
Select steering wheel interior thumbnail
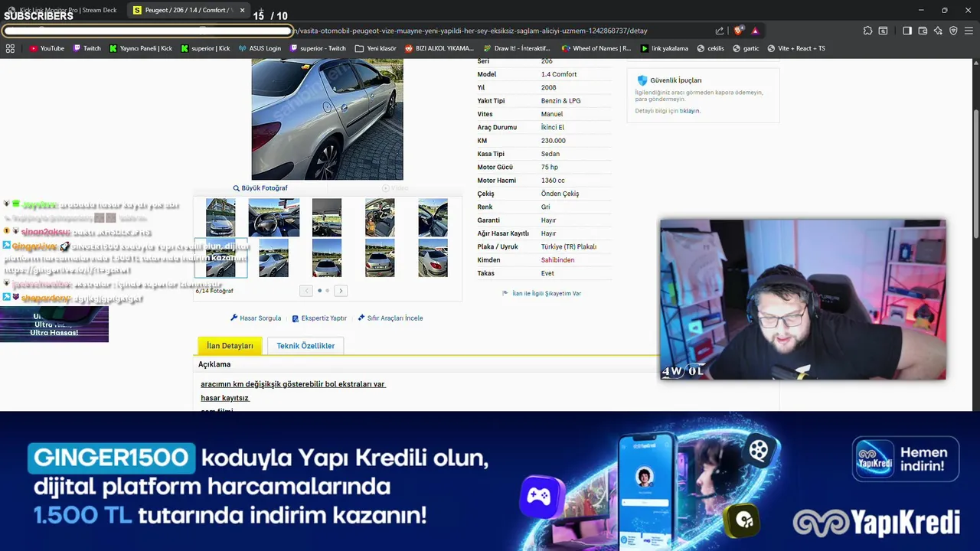pos(273,217)
